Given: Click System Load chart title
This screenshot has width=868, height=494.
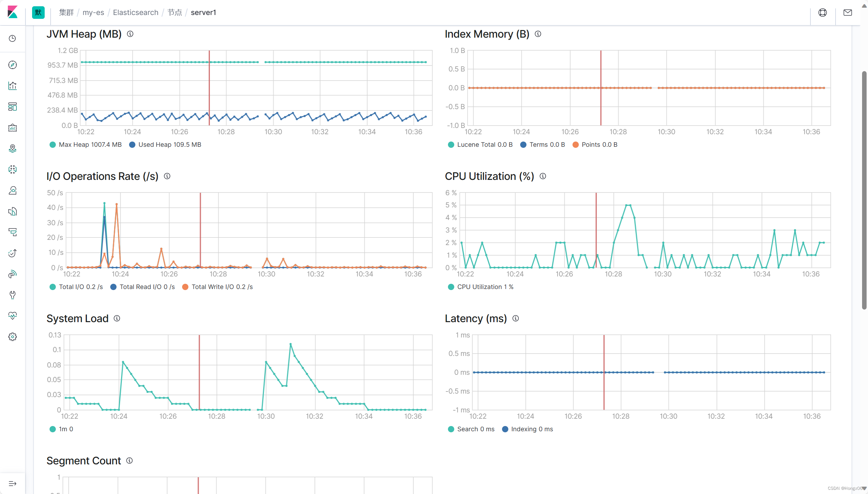Looking at the screenshot, I should (77, 318).
